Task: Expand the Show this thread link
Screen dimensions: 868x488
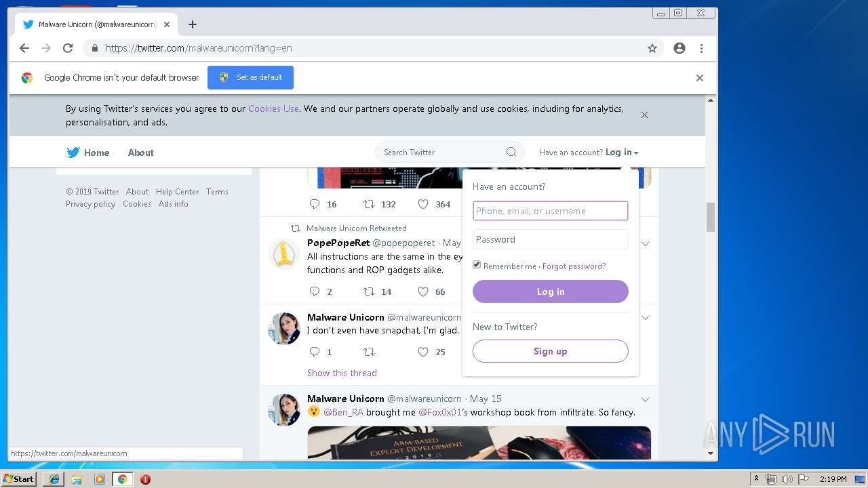Action: click(342, 373)
